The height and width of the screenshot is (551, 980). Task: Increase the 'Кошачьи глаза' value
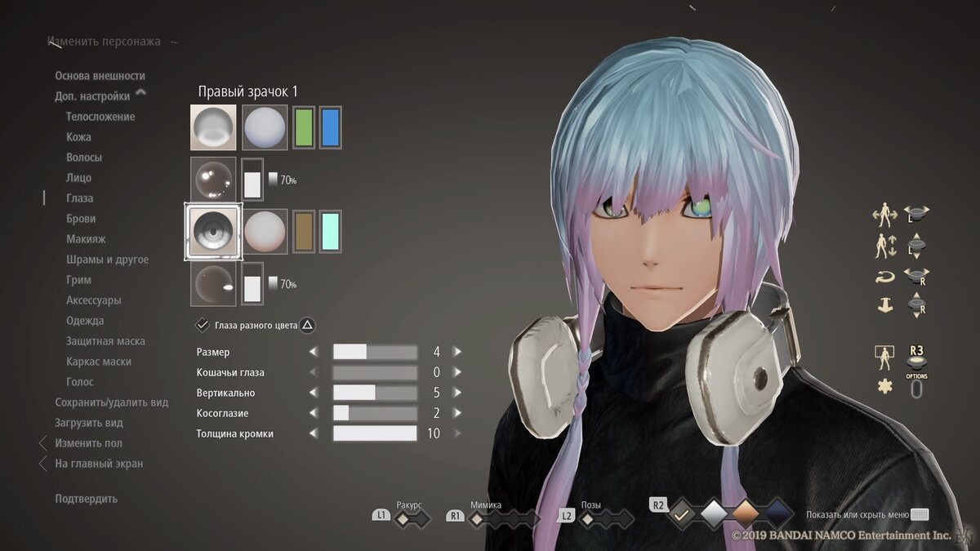coord(457,372)
